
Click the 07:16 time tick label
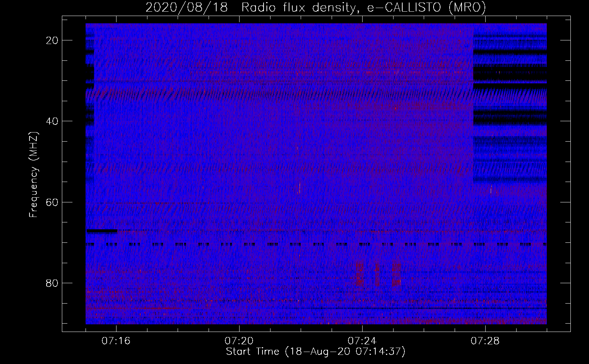116,341
